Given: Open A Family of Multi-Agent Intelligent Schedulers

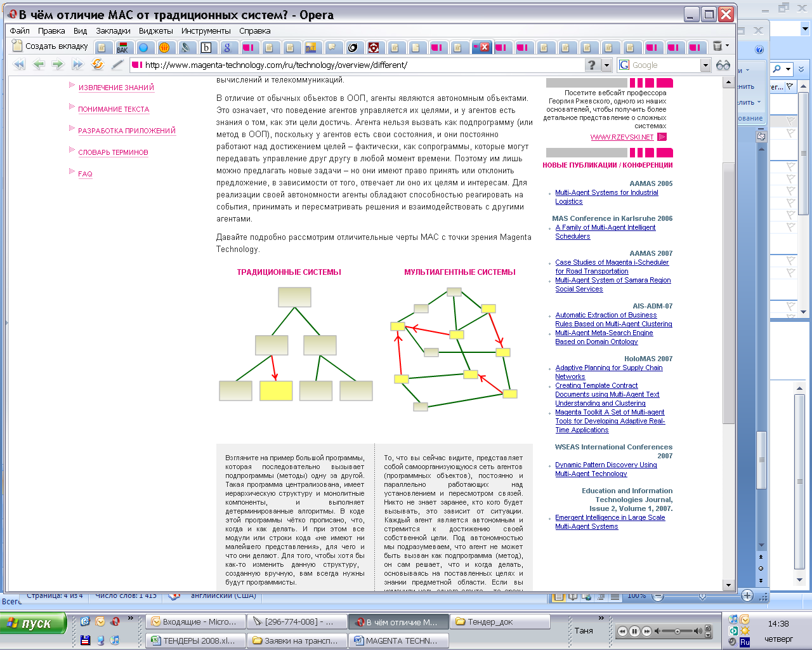Looking at the screenshot, I should click(x=605, y=232).
